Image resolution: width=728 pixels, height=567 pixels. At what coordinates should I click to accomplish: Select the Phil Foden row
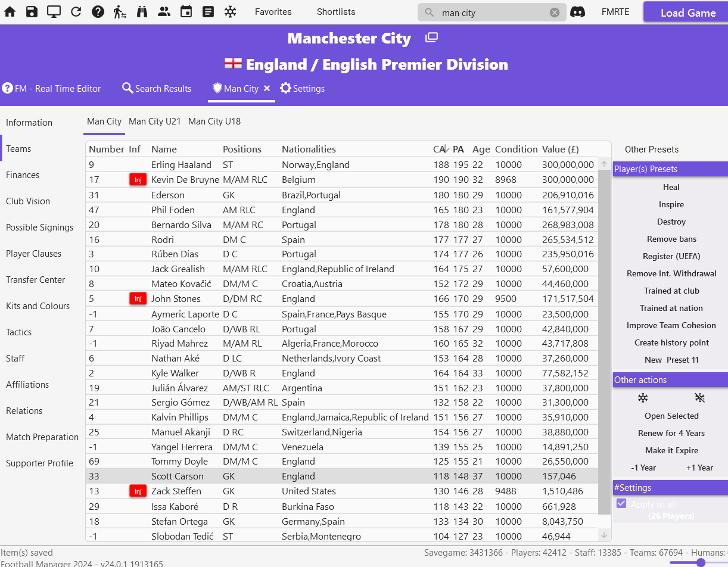click(342, 210)
